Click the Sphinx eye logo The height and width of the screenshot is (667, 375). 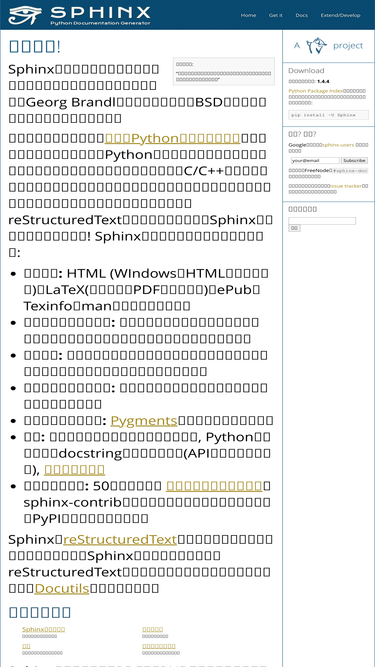25,15
